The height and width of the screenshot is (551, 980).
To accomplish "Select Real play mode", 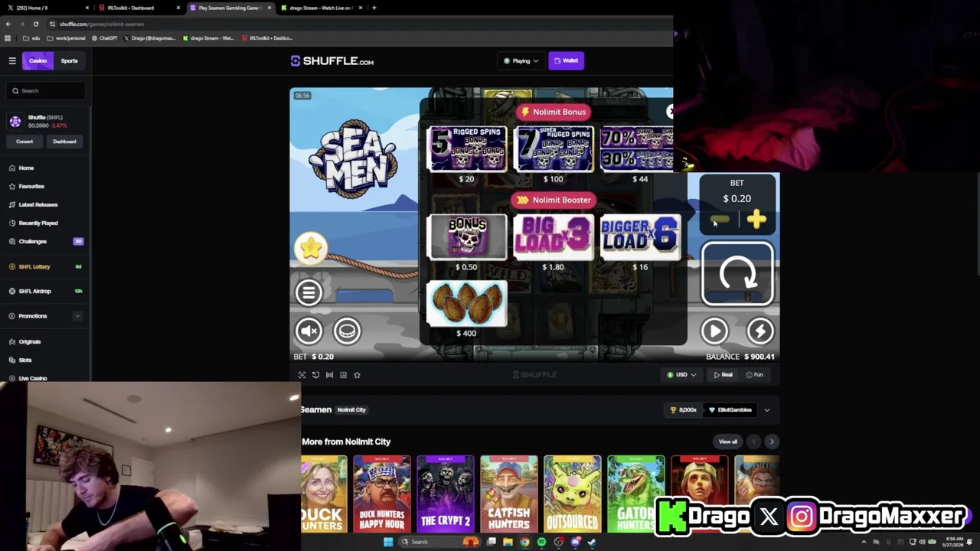I will (x=724, y=375).
